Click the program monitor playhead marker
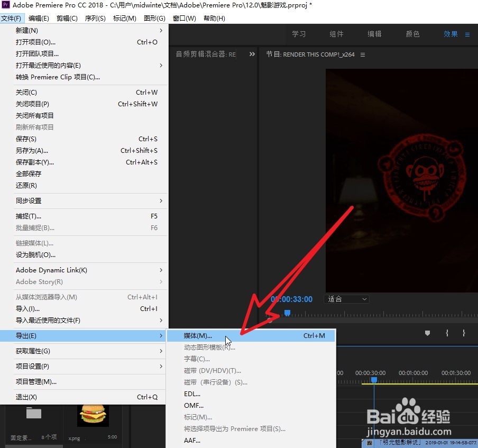478x448 pixels. [287, 313]
